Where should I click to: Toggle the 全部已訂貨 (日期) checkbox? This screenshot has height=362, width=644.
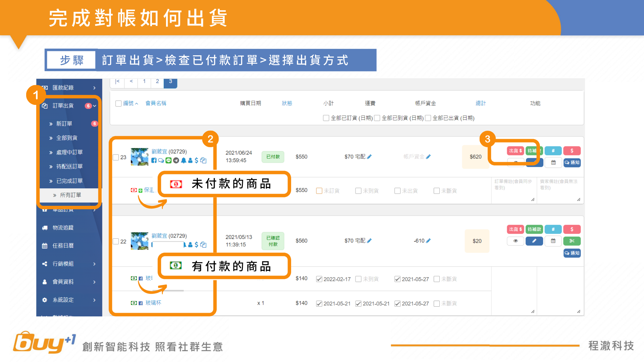click(326, 118)
